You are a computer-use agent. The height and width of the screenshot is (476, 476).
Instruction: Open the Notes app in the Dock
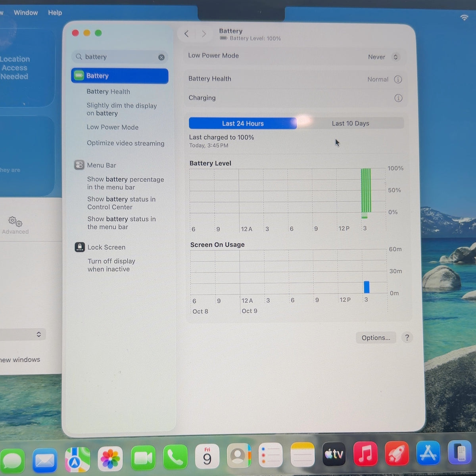click(302, 454)
